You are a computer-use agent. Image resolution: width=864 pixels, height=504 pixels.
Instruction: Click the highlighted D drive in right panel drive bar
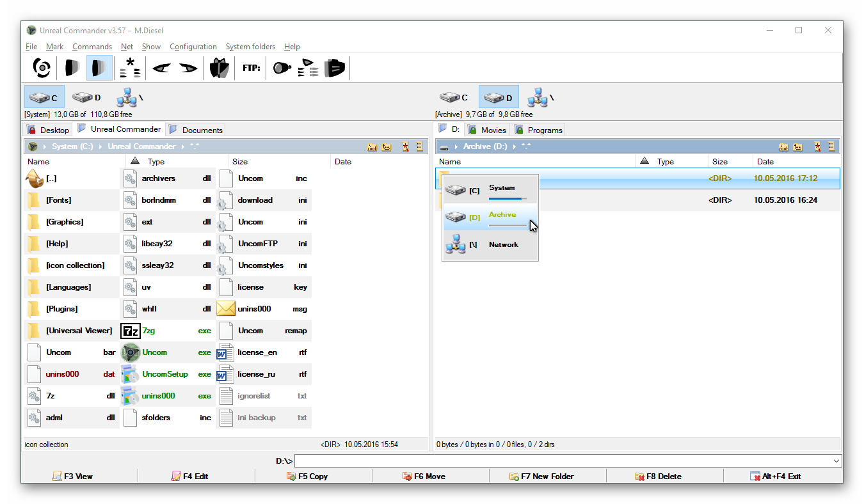tap(499, 97)
